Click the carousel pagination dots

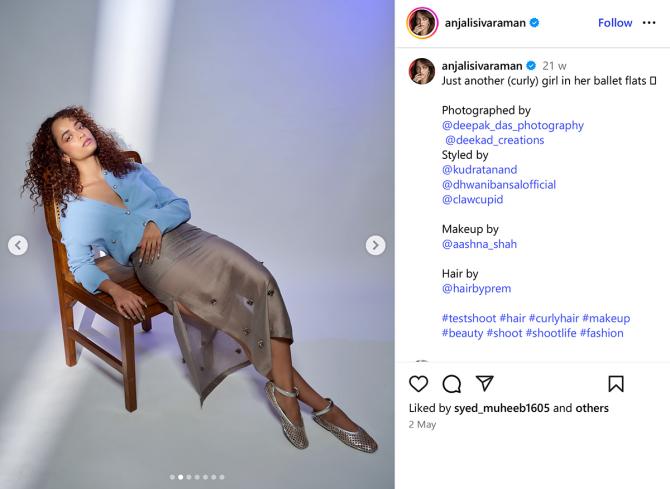pyautogui.click(x=197, y=477)
